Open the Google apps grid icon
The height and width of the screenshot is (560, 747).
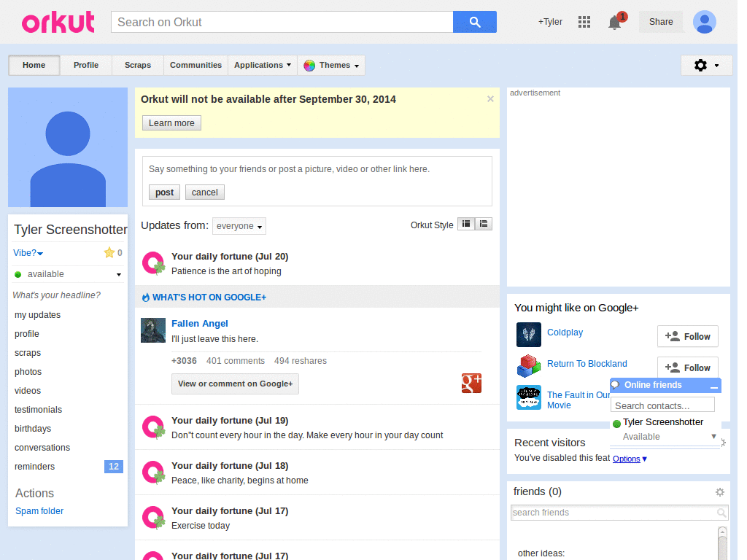coord(584,22)
